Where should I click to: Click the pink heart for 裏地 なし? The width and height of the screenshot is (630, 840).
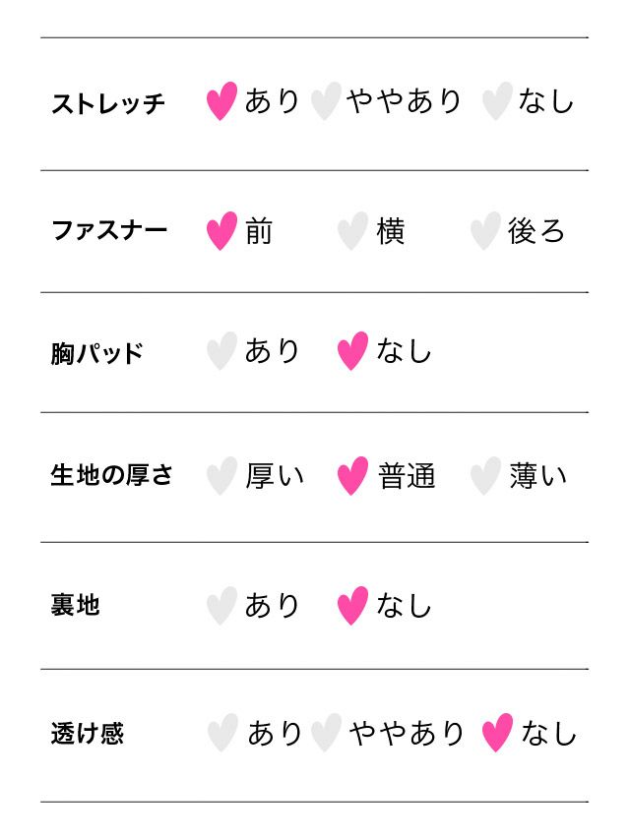pyautogui.click(x=352, y=606)
